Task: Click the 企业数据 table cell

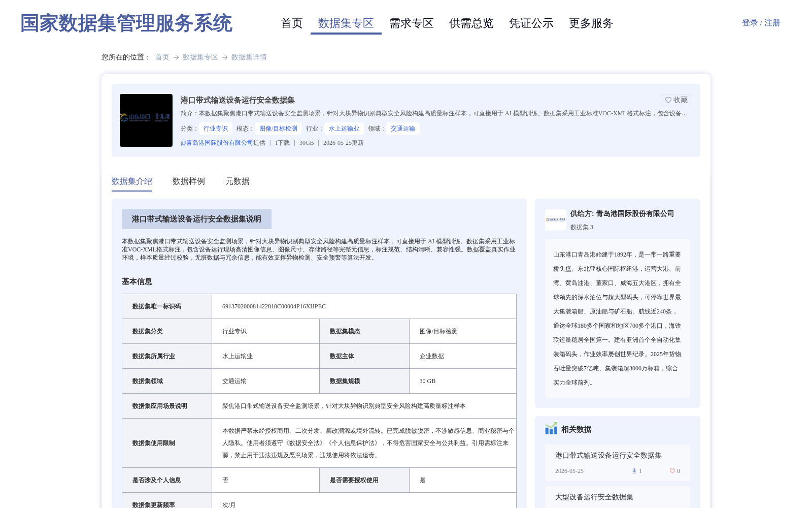Action: pyautogui.click(x=463, y=356)
